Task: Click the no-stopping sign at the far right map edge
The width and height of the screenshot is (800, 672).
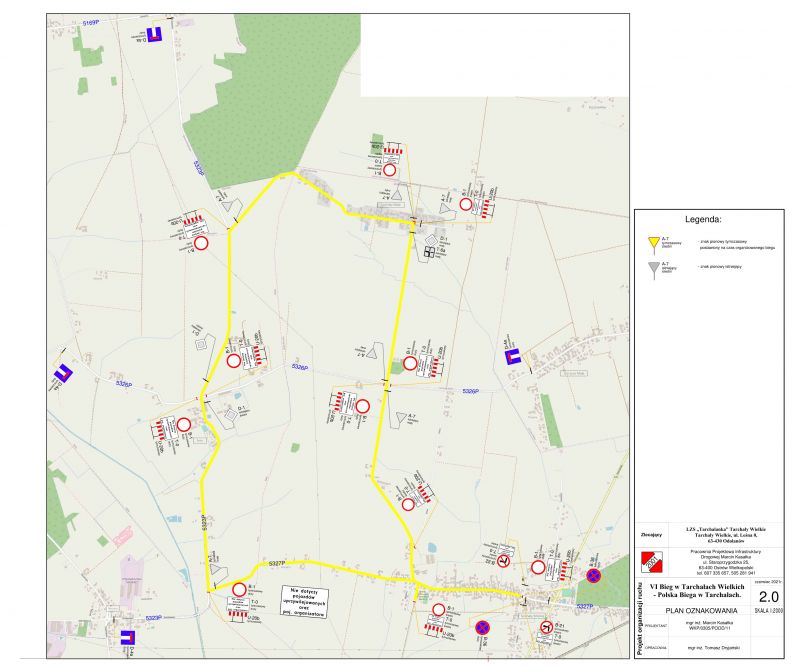Action: click(x=594, y=576)
